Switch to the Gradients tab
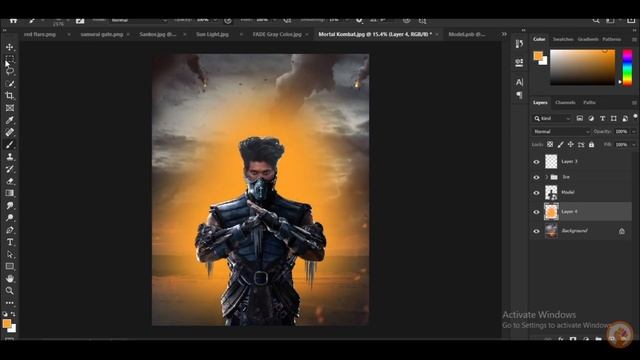 588,39
